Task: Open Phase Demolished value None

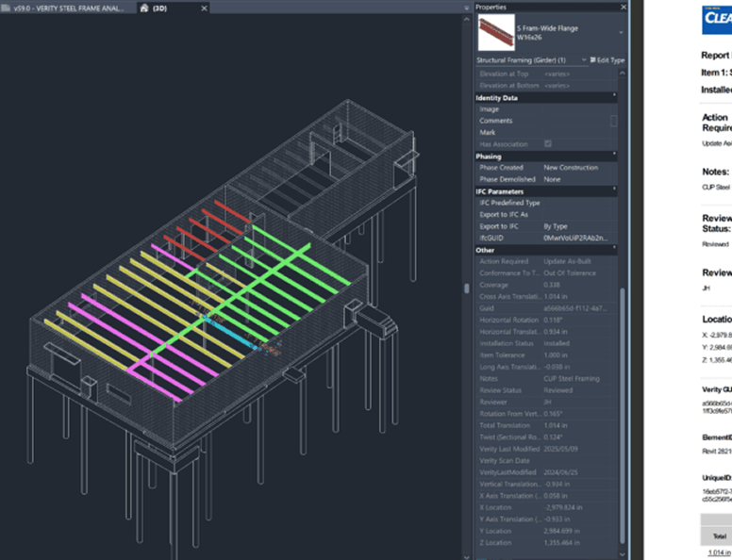Action: click(x=552, y=179)
